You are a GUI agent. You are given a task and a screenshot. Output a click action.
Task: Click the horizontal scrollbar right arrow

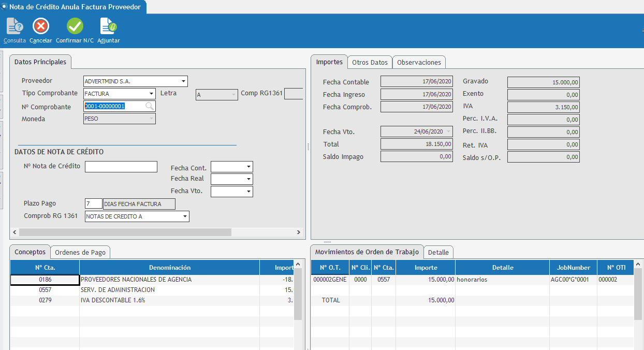tap(299, 232)
